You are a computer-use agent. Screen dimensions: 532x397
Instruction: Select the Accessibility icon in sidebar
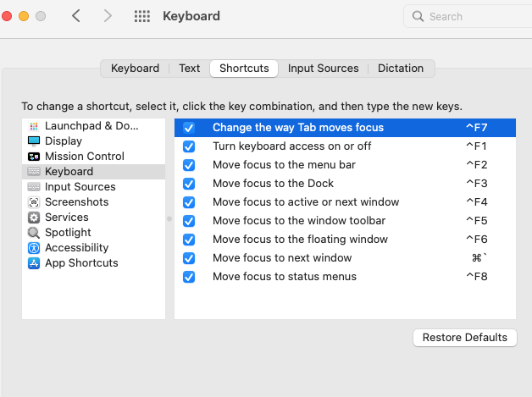34,248
